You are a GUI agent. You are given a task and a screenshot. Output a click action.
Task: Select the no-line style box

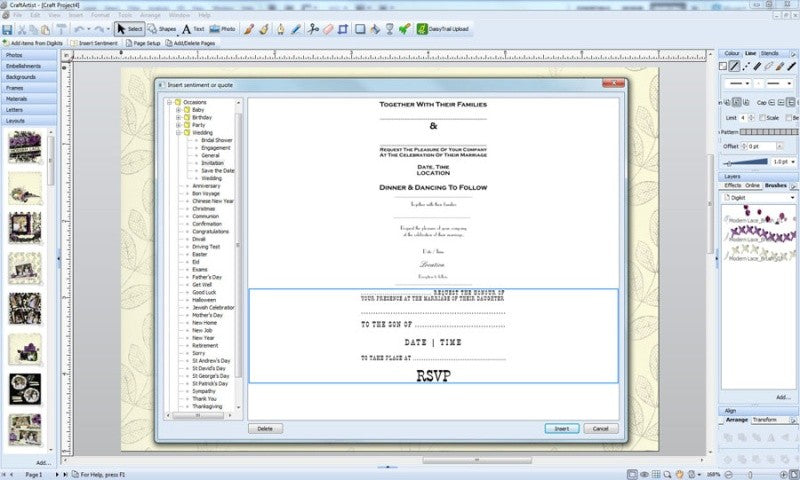point(723,66)
